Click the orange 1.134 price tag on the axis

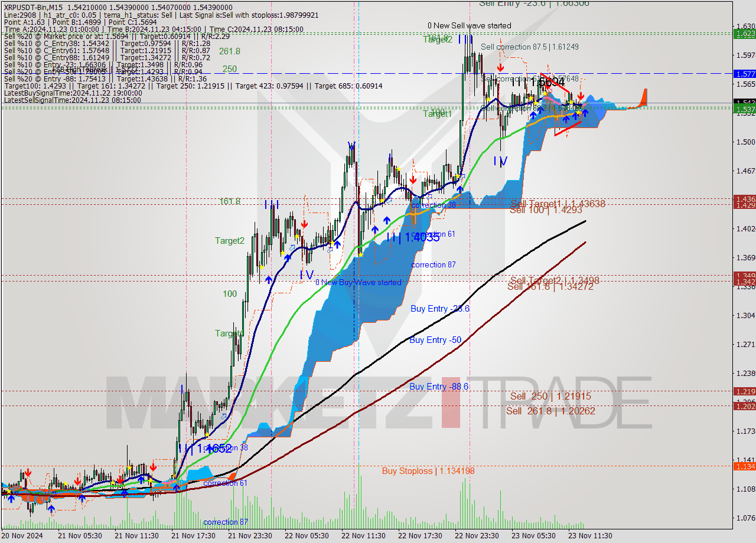pos(744,466)
